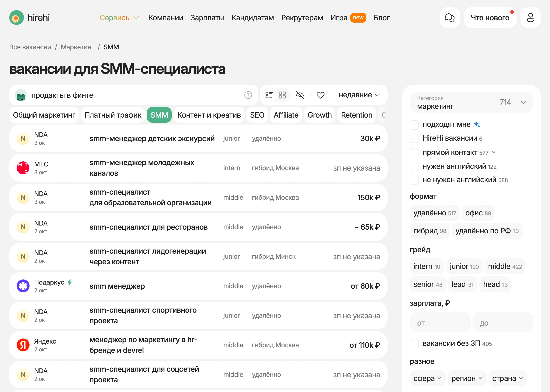The image size is (550, 392).
Task: Check не нужен английский option
Action: 414,180
